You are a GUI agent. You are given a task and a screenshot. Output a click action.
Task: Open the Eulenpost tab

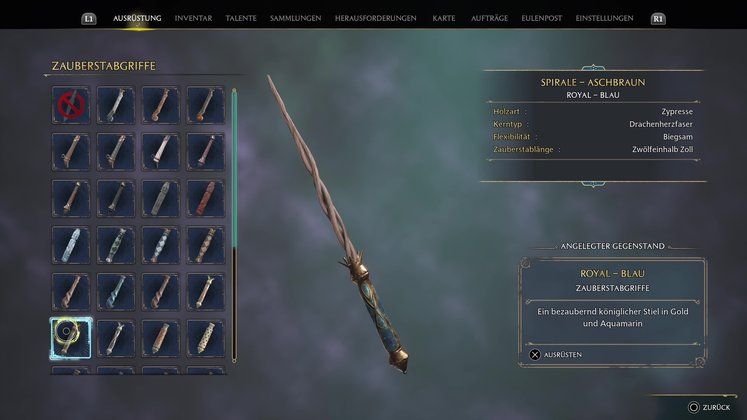pyautogui.click(x=542, y=18)
